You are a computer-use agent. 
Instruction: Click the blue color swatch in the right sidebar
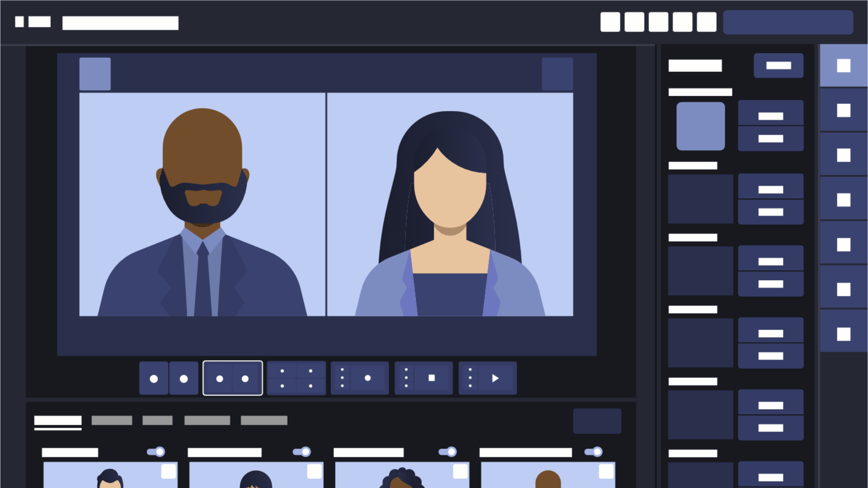point(700,125)
